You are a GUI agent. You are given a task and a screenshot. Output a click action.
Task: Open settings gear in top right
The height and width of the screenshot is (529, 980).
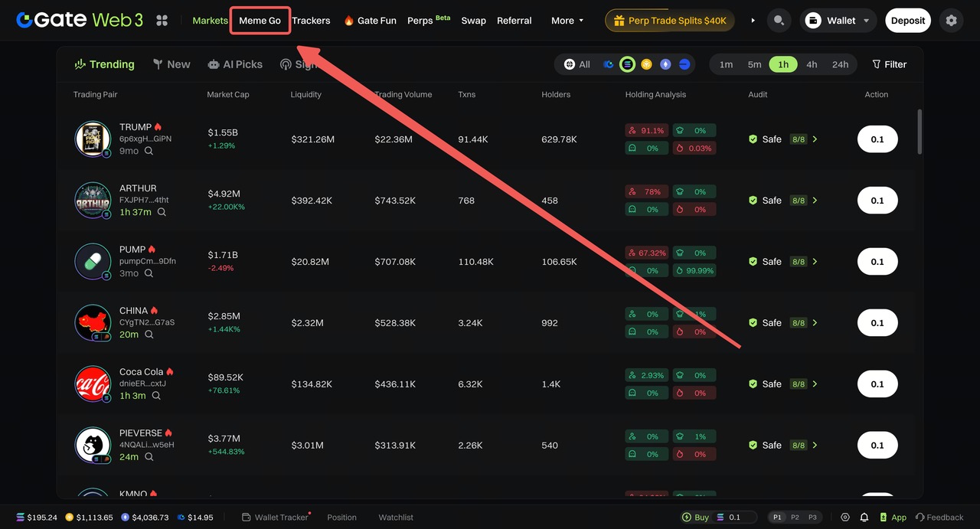coord(951,21)
